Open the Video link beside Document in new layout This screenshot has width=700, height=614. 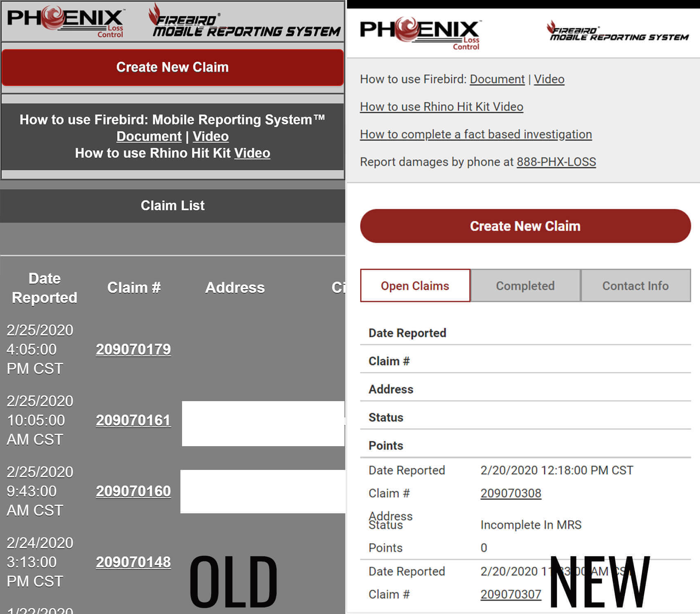(549, 79)
